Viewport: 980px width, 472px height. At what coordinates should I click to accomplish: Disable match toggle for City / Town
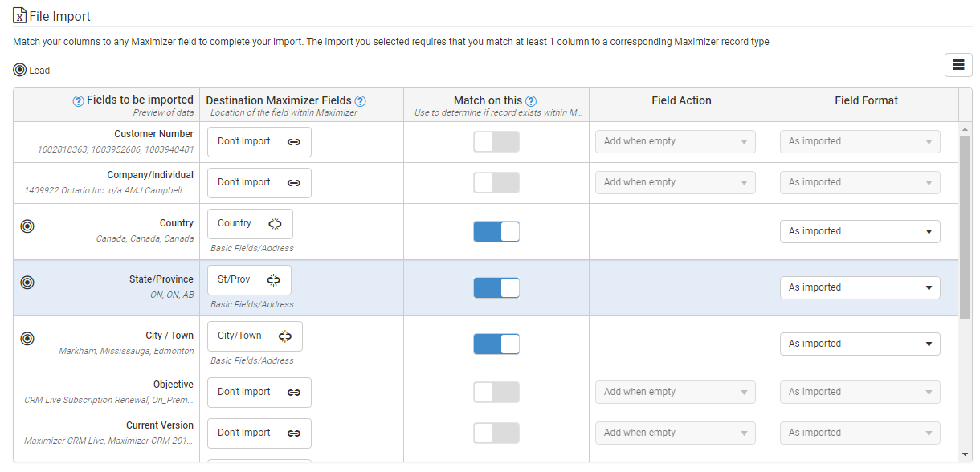pos(496,344)
